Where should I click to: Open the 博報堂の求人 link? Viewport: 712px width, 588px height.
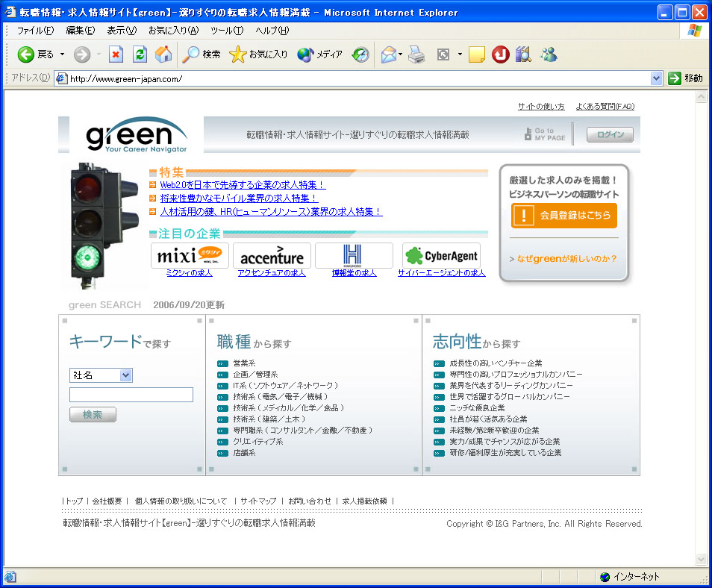tap(355, 273)
